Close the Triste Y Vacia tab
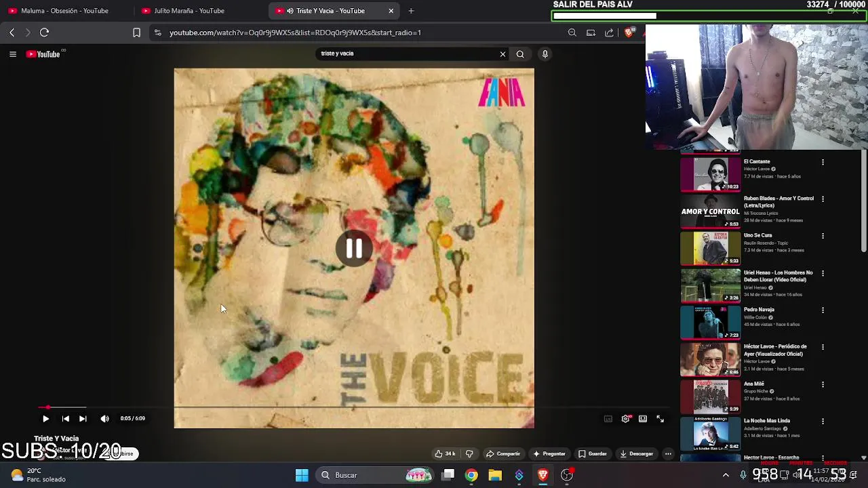Image resolution: width=868 pixels, height=488 pixels. coord(391,11)
